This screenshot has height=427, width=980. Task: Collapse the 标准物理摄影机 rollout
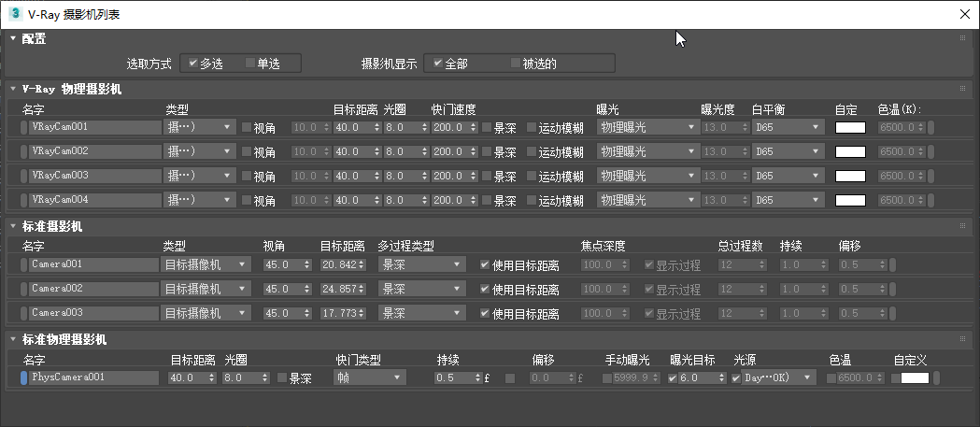12,339
